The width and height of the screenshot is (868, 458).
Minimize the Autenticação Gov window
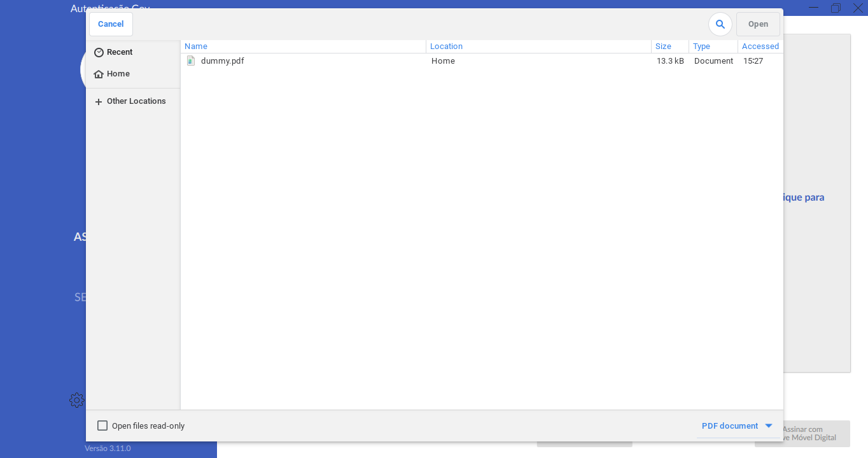coord(813,8)
